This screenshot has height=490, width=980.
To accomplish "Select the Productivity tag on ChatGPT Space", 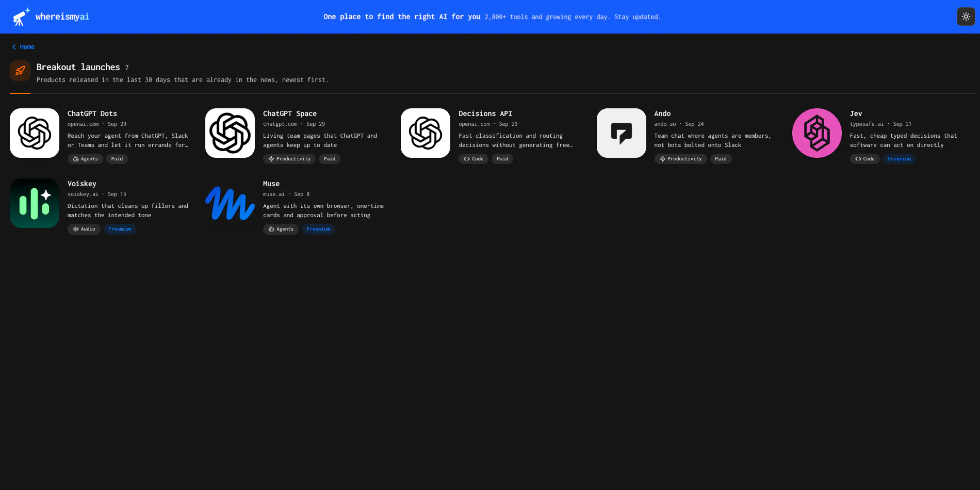I will click(289, 159).
